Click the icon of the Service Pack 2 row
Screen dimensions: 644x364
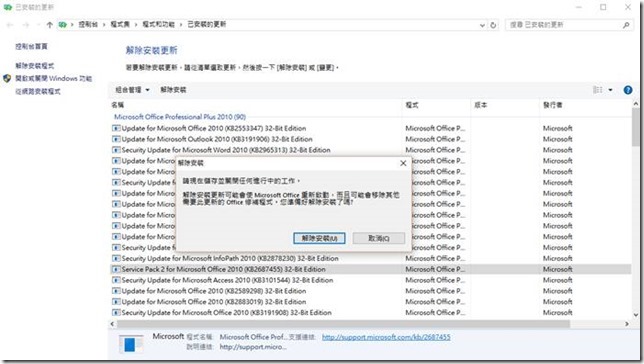(x=116, y=270)
